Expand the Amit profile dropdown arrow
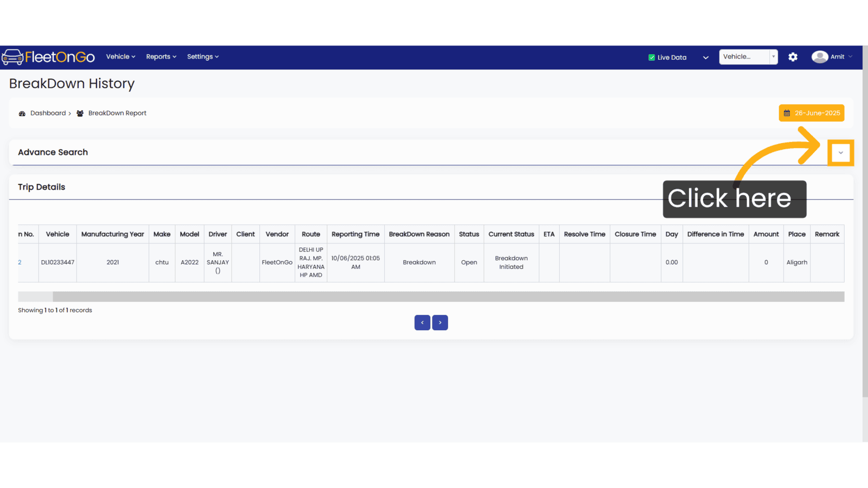 850,57
